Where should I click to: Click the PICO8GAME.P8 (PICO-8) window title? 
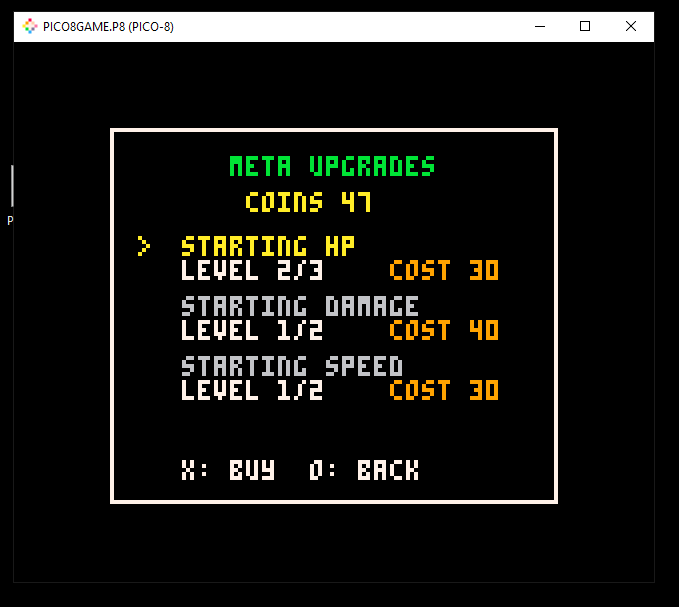click(108, 27)
